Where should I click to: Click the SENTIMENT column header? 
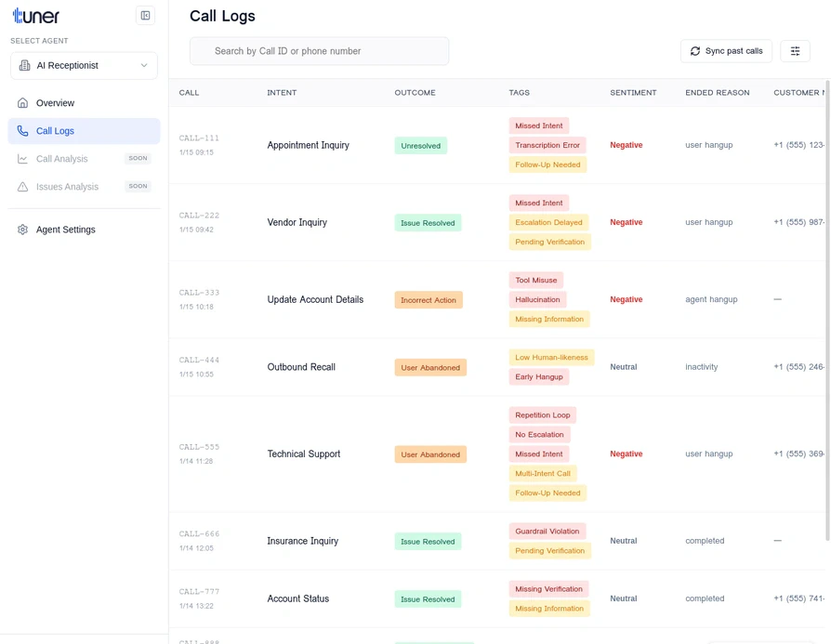633,92
